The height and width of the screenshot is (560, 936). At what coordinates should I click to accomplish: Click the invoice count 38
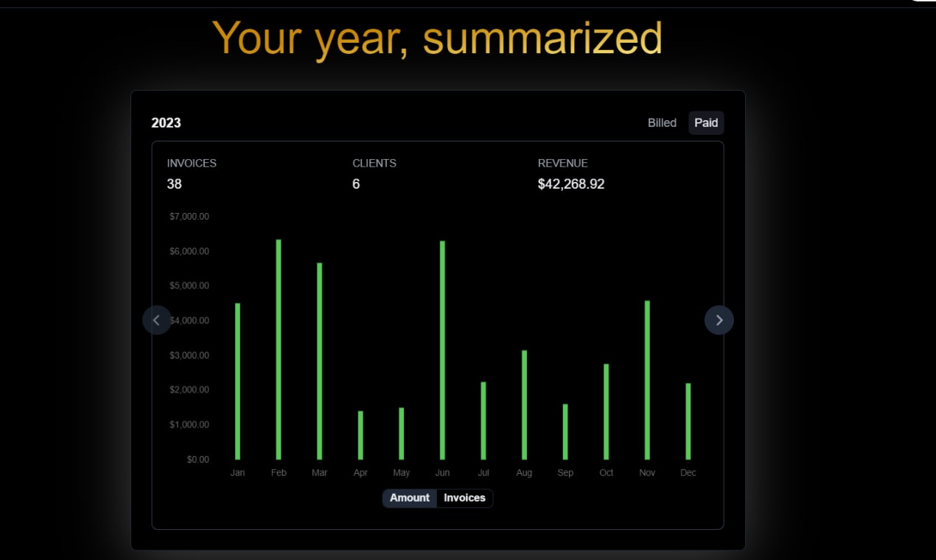174,184
